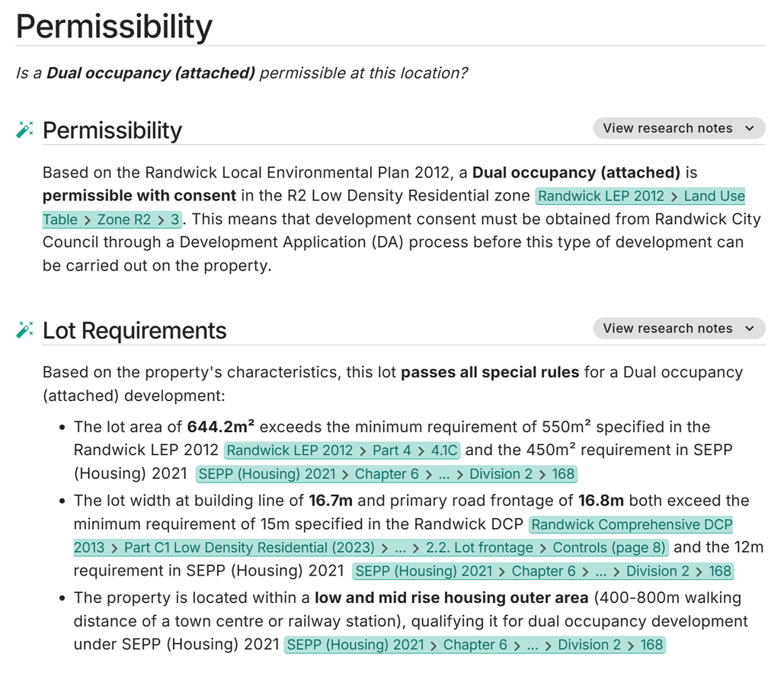Click bold text 'permissible with consent'

[139, 196]
